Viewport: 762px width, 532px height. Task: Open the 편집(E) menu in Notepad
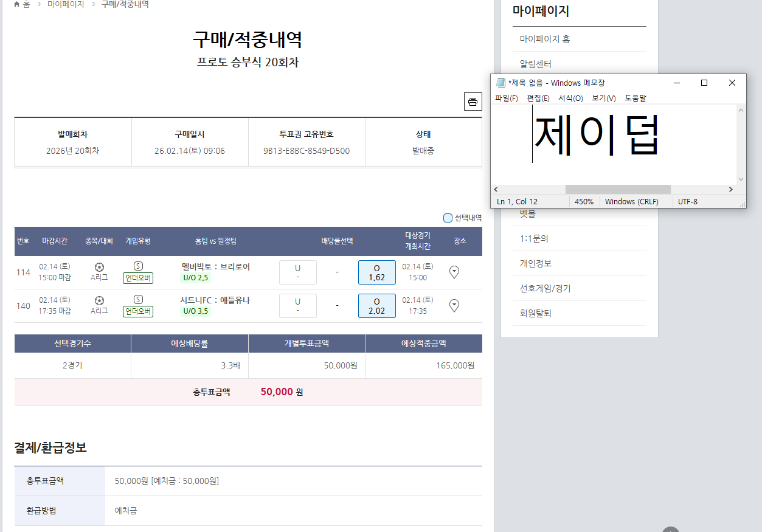(538, 98)
